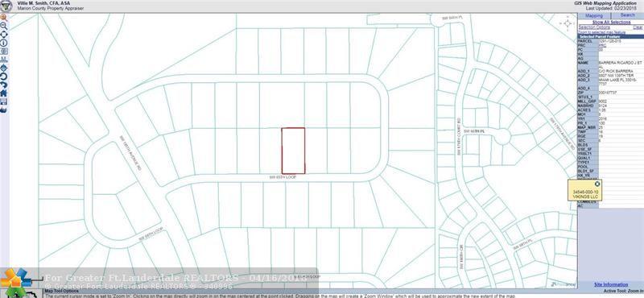
Task: Open the Mapping tab
Action: [x=594, y=16]
